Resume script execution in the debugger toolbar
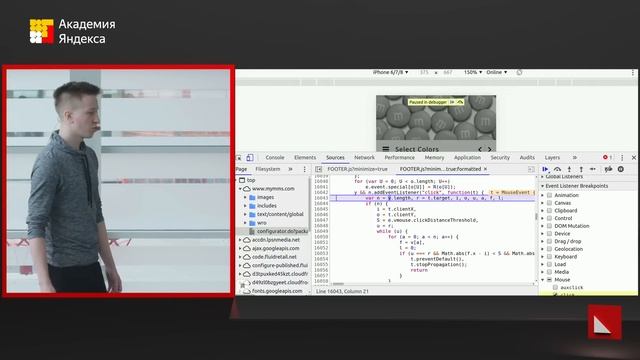This screenshot has height=360, width=640. point(545,169)
